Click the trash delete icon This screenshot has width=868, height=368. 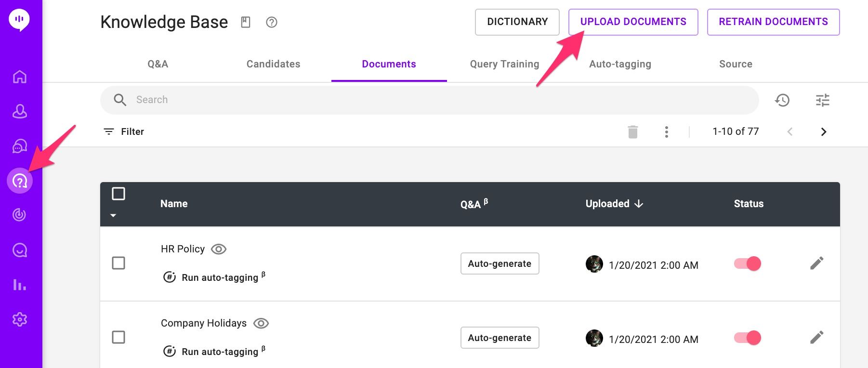click(x=633, y=132)
